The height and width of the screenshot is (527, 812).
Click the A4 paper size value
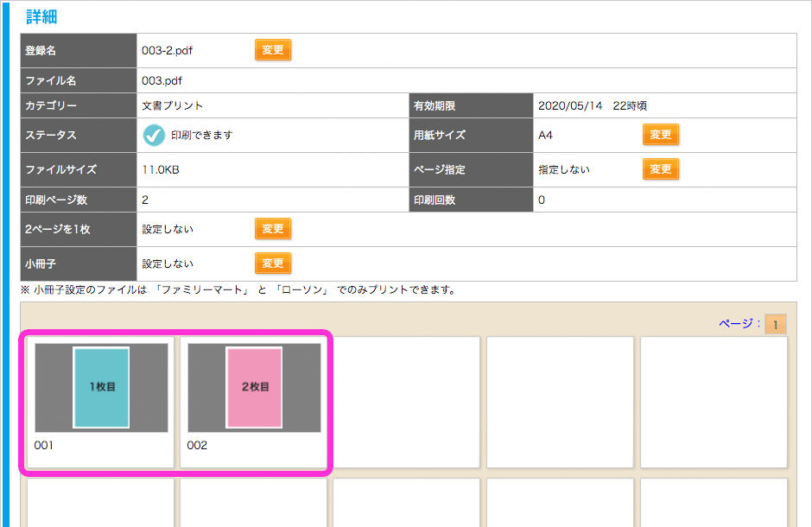pos(545,136)
